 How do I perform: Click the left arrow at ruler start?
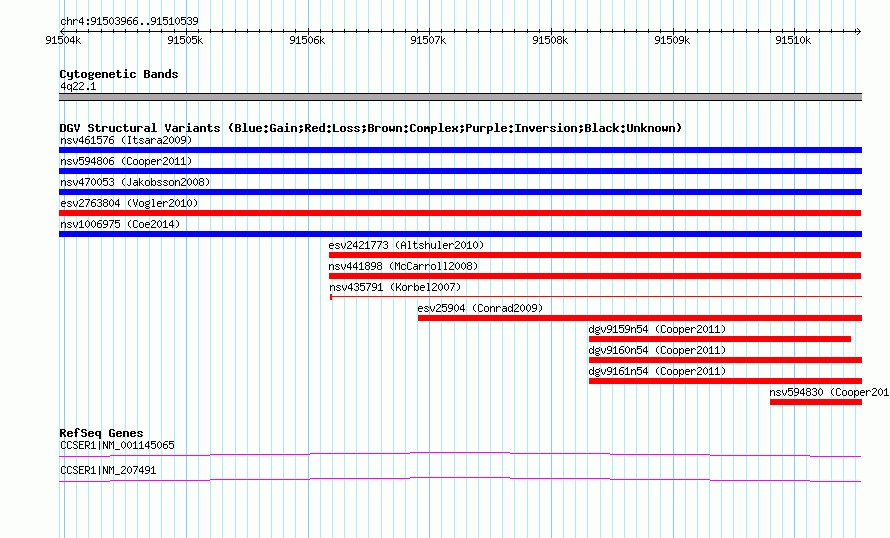point(62,31)
